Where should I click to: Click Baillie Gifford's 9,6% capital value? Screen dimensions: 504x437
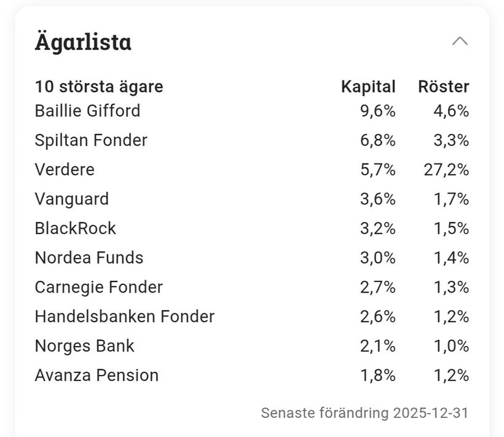click(x=378, y=111)
